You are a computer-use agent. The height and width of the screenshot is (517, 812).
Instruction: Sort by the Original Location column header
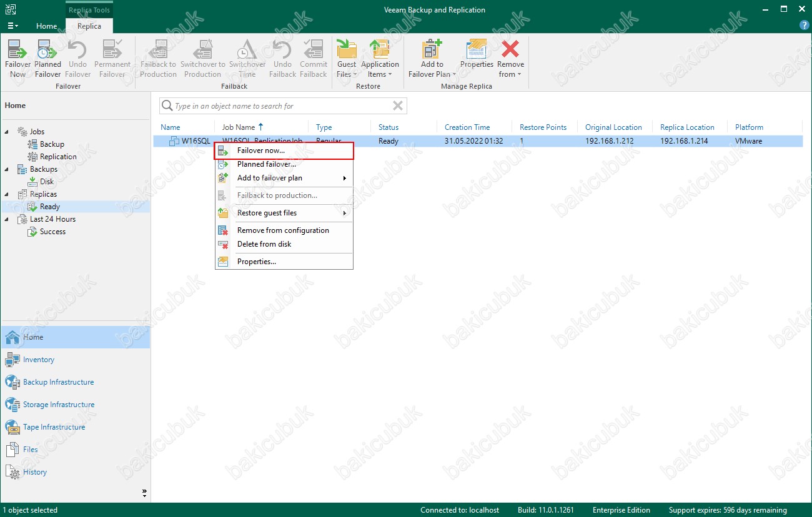615,127
